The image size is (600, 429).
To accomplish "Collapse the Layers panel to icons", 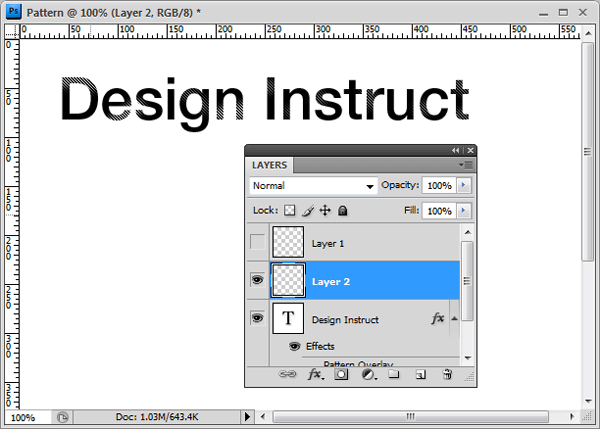I will 455,150.
